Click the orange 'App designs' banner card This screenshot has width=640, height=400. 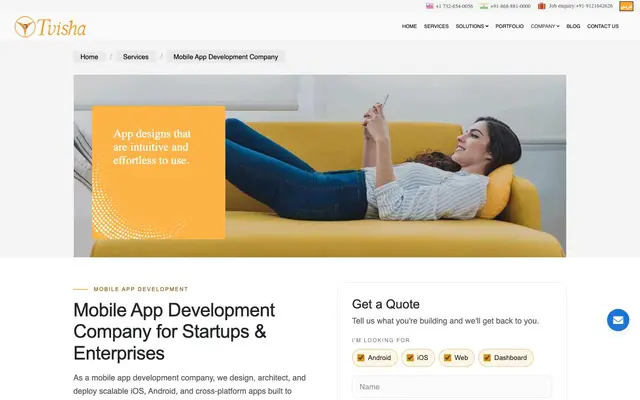click(159, 173)
